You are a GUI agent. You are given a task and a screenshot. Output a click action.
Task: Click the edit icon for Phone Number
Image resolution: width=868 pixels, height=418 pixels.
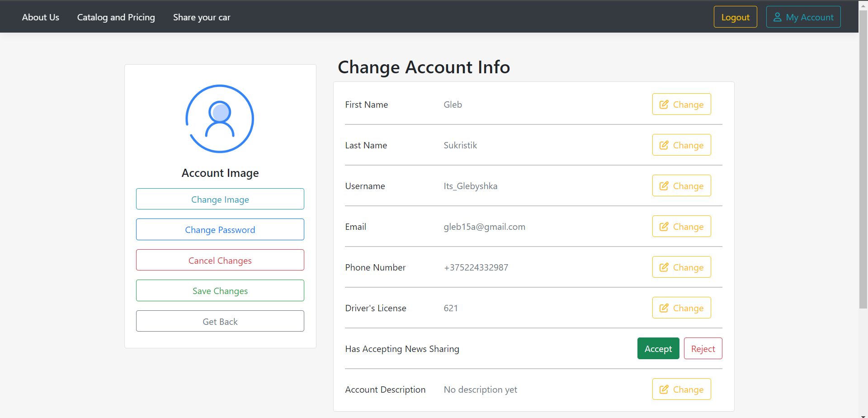click(664, 267)
